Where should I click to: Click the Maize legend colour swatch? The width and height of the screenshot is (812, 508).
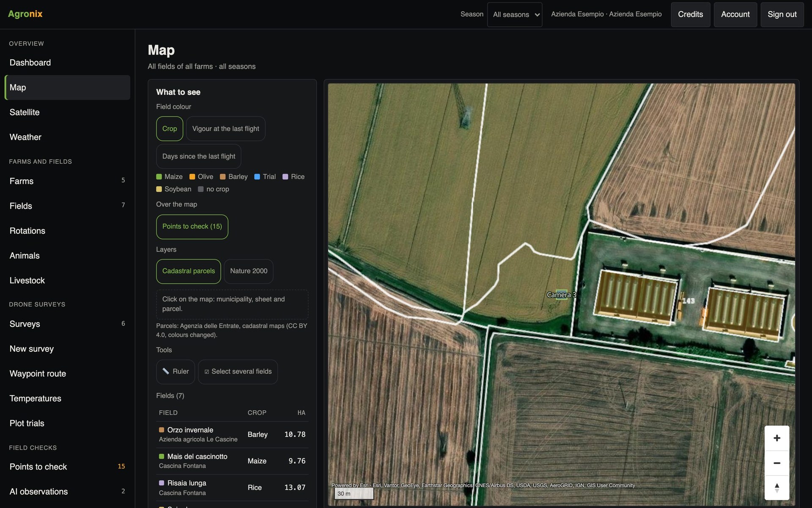coord(159,177)
